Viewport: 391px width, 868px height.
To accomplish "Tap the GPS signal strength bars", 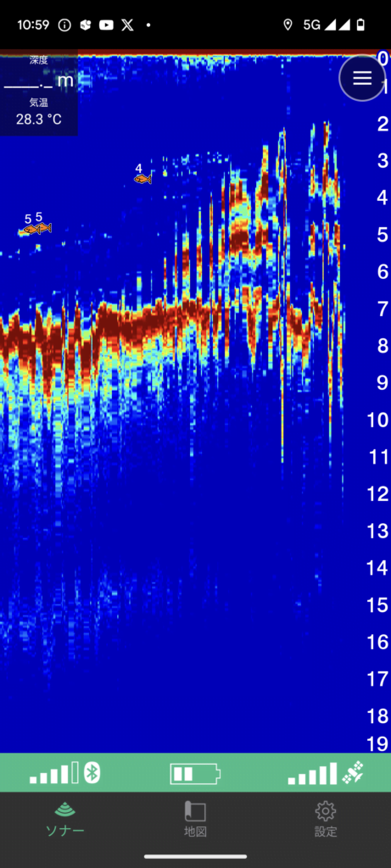I will point(312,773).
